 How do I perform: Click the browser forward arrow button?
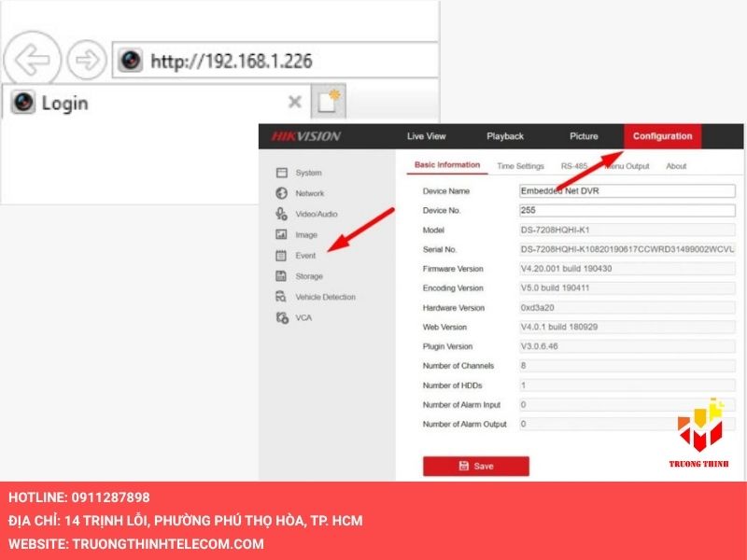[x=87, y=60]
